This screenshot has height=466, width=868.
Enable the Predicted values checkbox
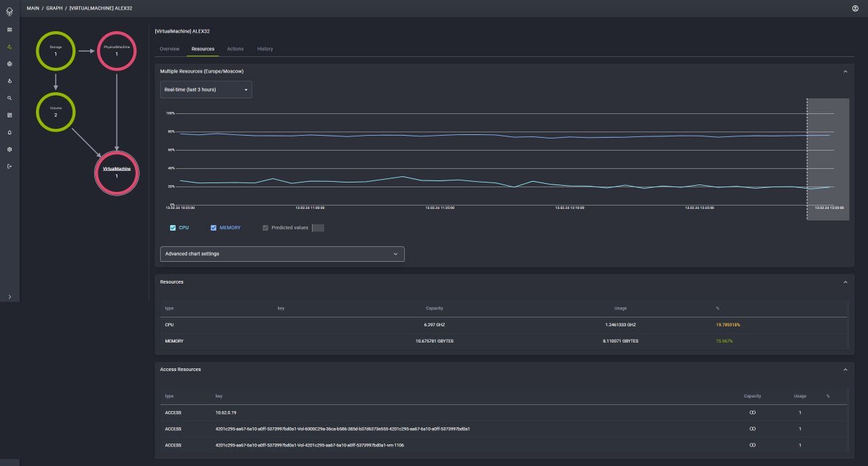265,228
